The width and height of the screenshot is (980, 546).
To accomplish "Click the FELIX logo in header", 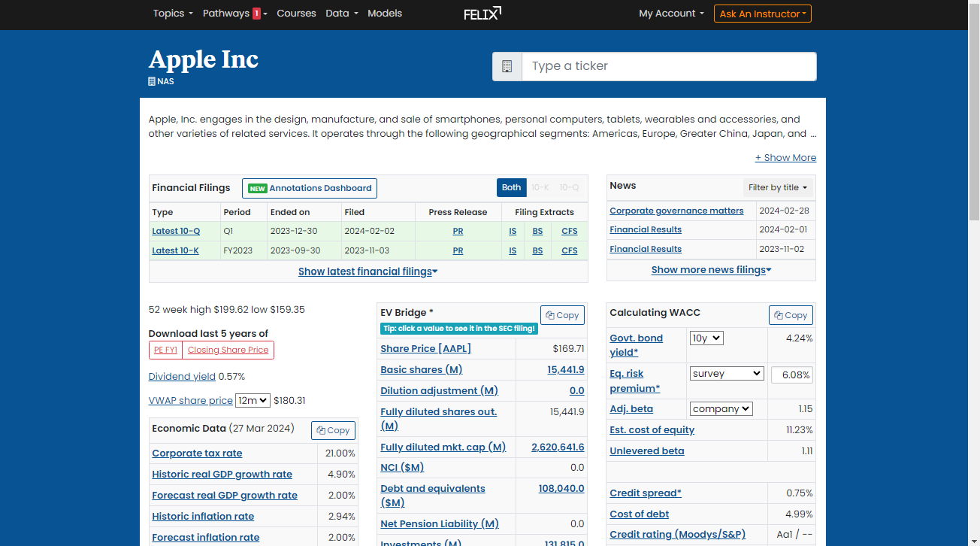I will [482, 13].
